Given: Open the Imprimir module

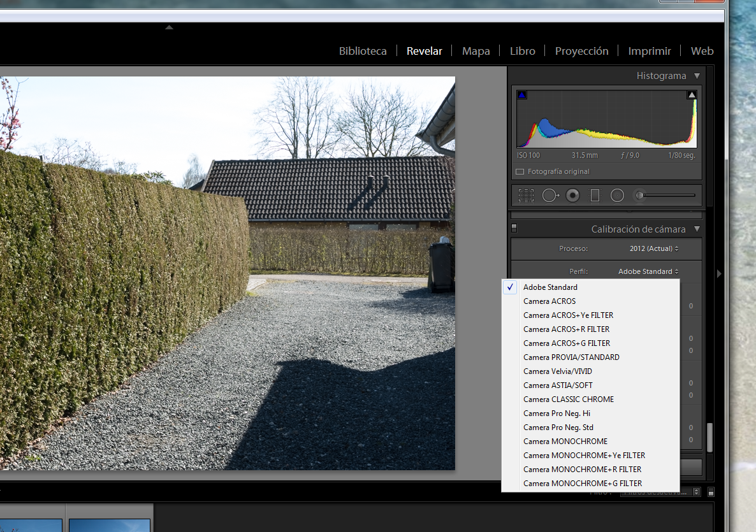Looking at the screenshot, I should pyautogui.click(x=650, y=51).
